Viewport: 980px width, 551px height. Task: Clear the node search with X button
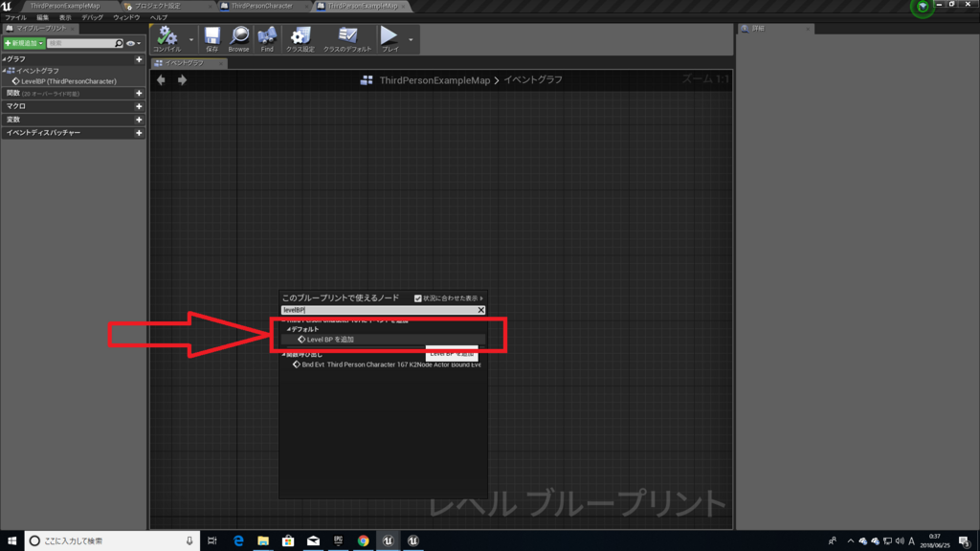coord(480,310)
